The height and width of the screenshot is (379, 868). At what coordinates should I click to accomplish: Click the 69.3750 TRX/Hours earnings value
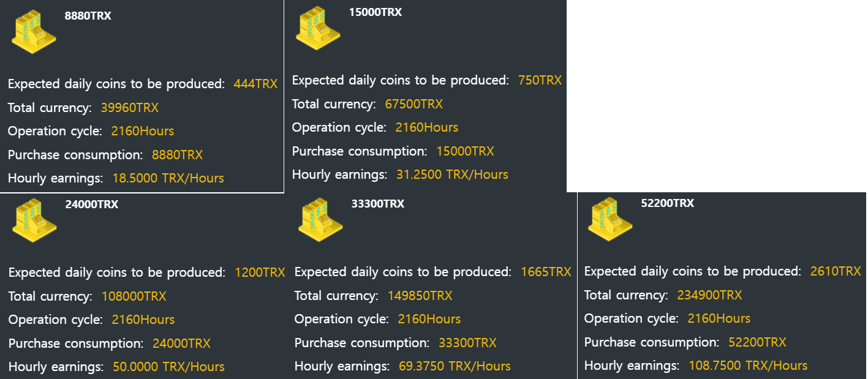tap(455, 367)
